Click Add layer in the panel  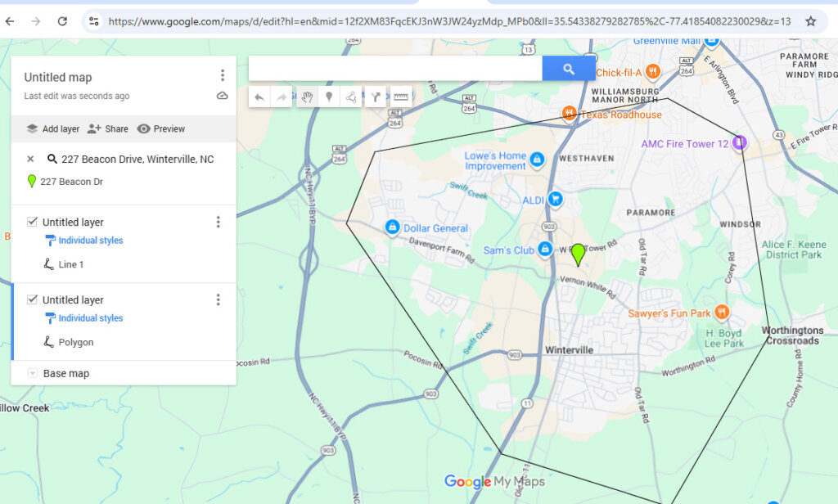53,129
